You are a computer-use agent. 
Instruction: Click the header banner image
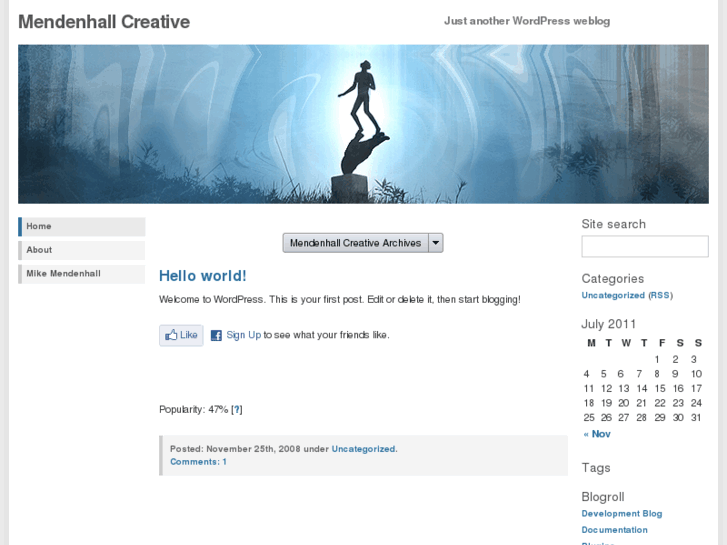pos(364,124)
